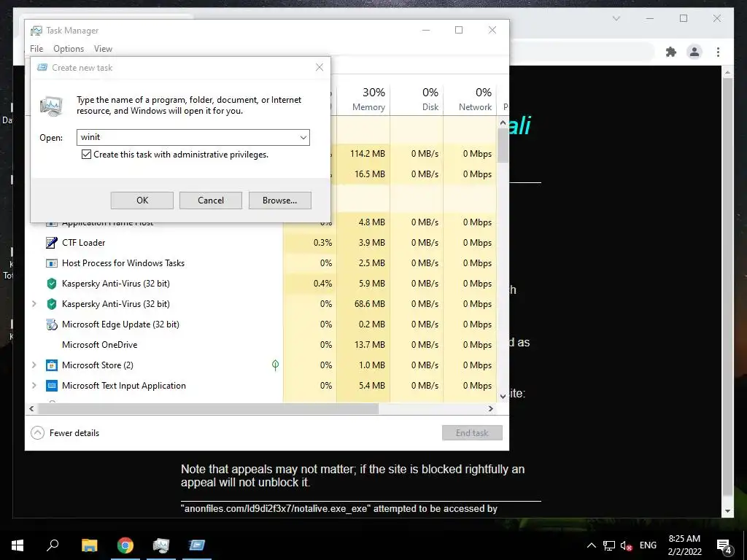Open the Chrome profile avatar icon
This screenshot has width=747, height=560.
click(694, 52)
